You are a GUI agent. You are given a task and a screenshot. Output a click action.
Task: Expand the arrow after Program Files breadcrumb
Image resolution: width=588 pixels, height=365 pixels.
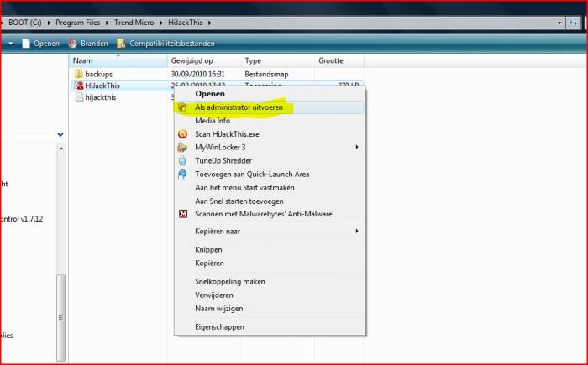click(107, 23)
